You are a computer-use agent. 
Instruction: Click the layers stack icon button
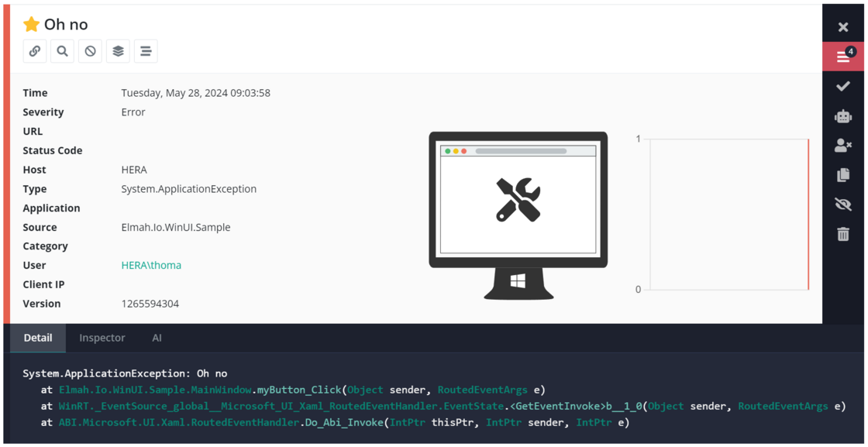[x=118, y=51]
